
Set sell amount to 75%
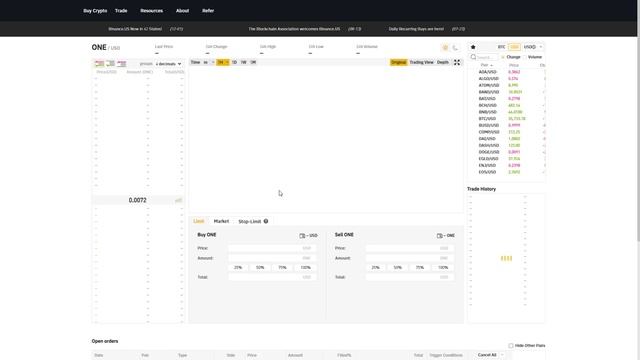pos(420,267)
